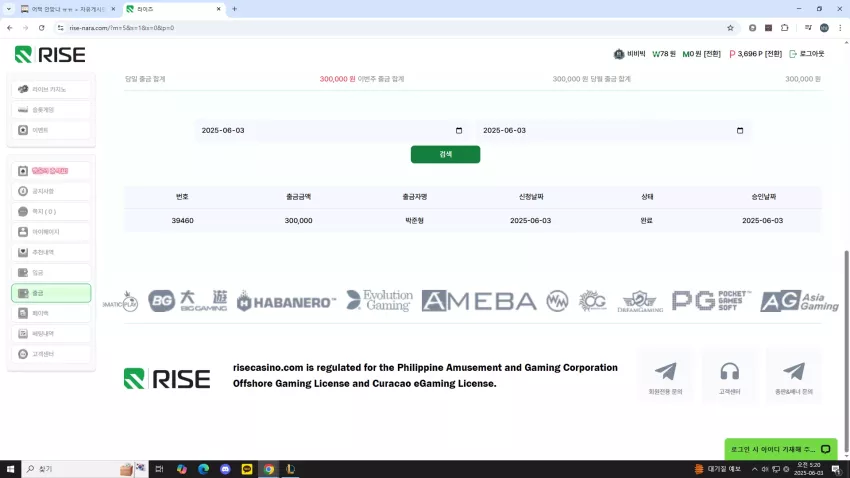Open 슬롯게임 sidebar item
The image size is (850, 478).
click(x=51, y=109)
